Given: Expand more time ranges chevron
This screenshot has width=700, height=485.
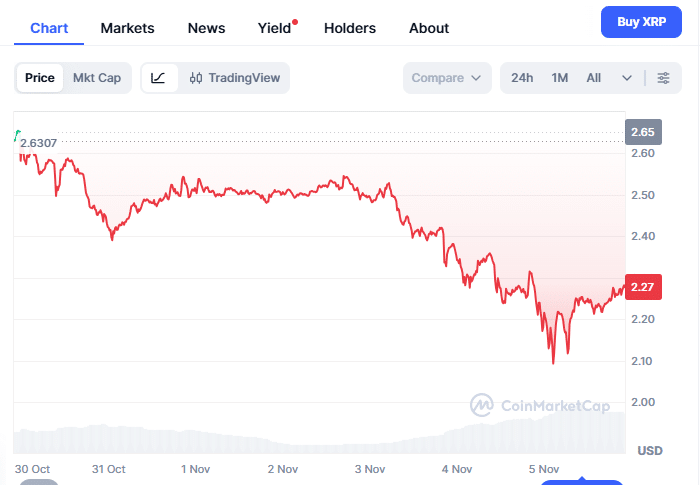Looking at the screenshot, I should (627, 78).
